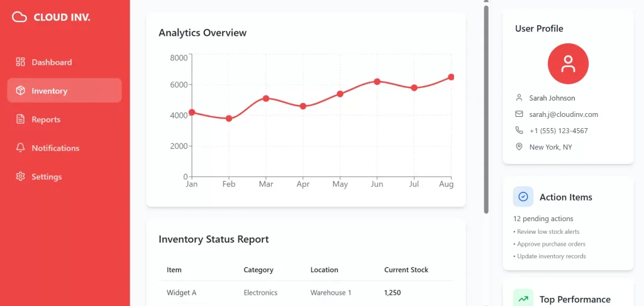The image size is (644, 306).
Task: Open the Dashboard menu item
Action: 65,62
